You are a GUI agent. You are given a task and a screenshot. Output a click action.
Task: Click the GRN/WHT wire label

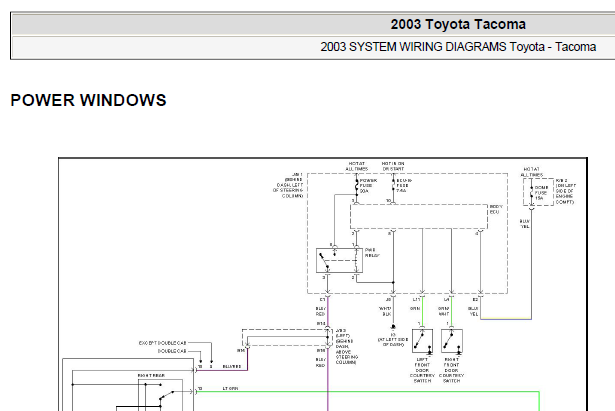coord(444,311)
